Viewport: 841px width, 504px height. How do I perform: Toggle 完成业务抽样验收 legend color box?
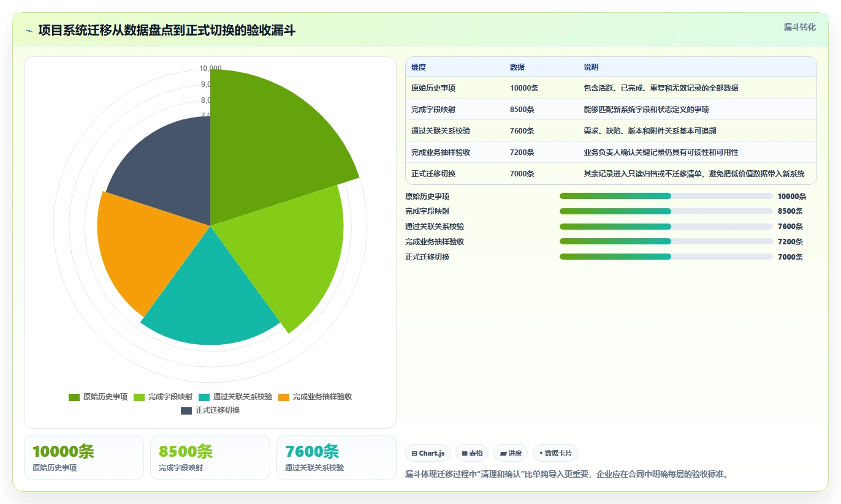[284, 397]
